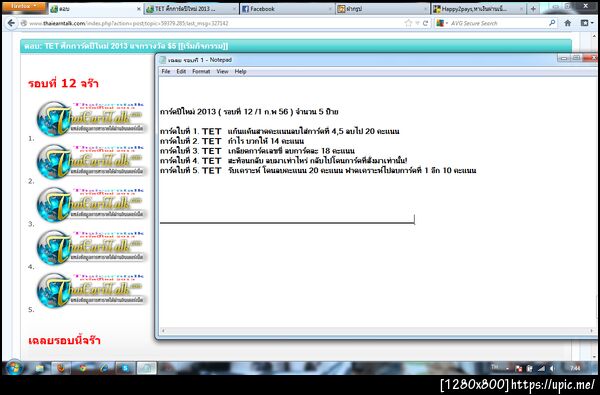
Task: Click the thaiearntalk.com address bar
Action: pos(214,23)
